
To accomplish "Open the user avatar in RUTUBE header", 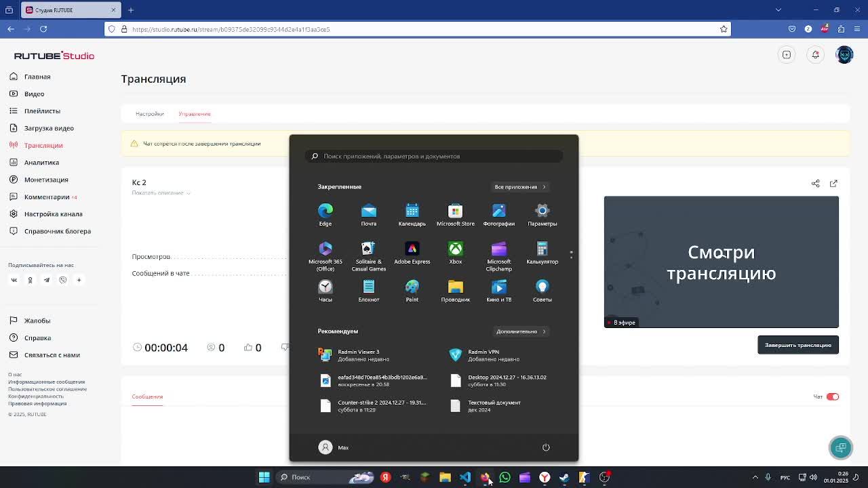I will (844, 55).
